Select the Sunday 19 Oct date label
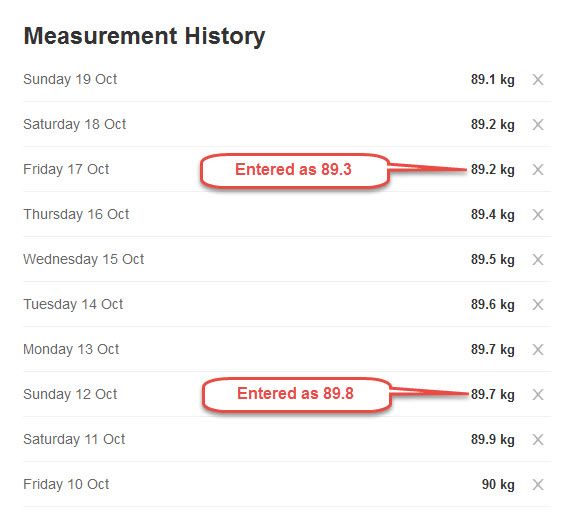The image size is (579, 522). tap(70, 79)
